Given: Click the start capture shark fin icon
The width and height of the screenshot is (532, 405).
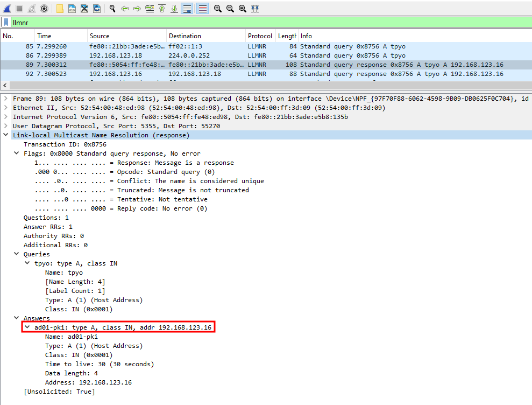Looking at the screenshot, I should click(7, 9).
